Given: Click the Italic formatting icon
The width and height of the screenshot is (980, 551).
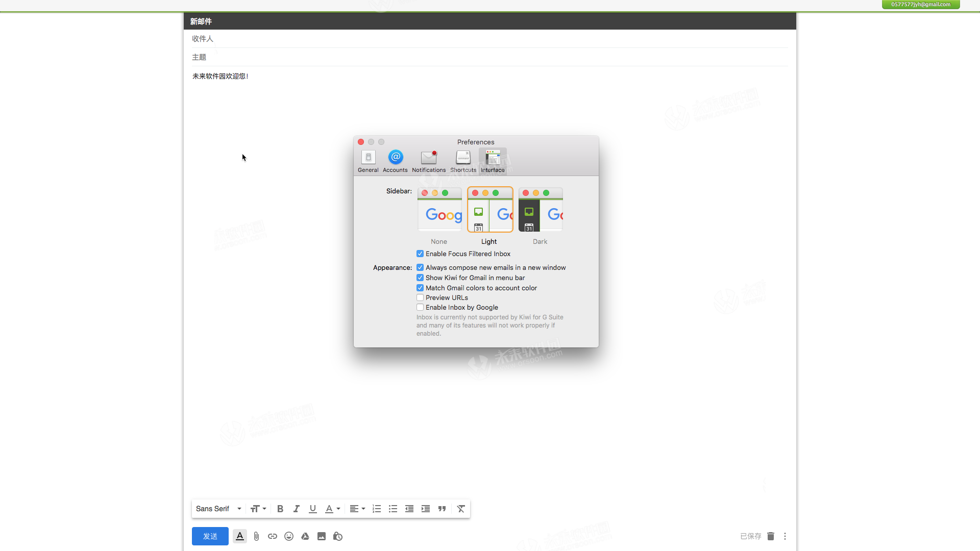Looking at the screenshot, I should (296, 509).
